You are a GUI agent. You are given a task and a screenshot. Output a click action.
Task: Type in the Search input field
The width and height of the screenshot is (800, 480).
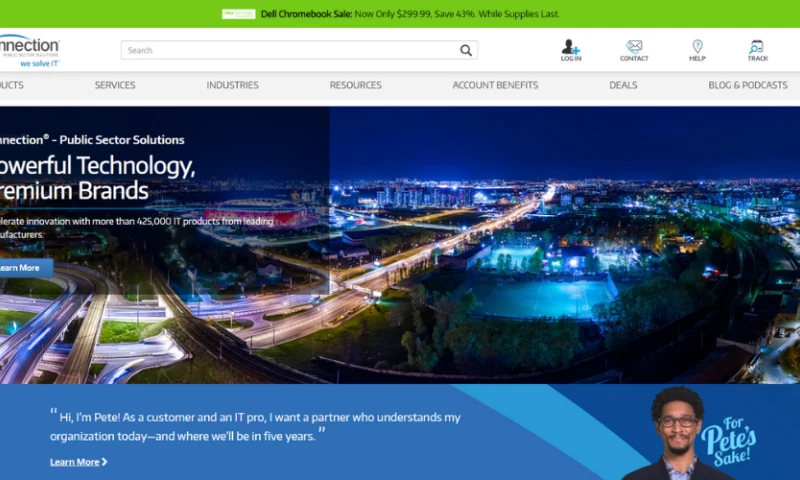[x=290, y=50]
